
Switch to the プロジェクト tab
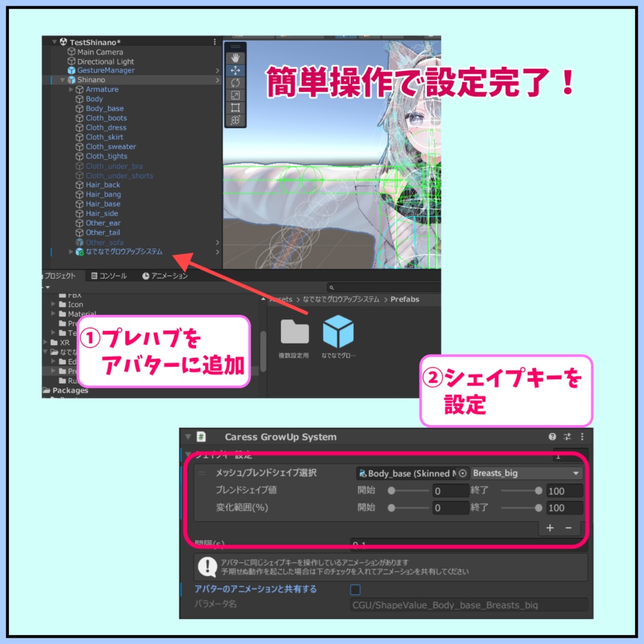pos(61,275)
